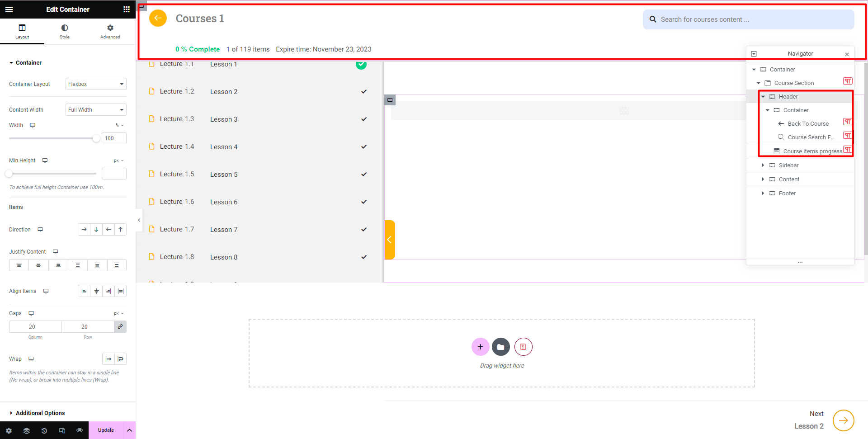
Task: Set Direction to reversed column with up arrow
Action: click(121, 230)
